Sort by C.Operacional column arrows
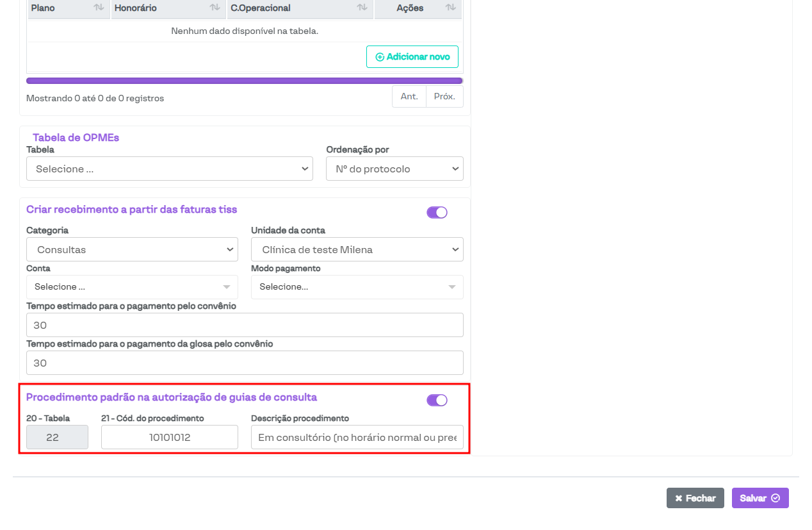The image size is (812, 530). click(362, 8)
